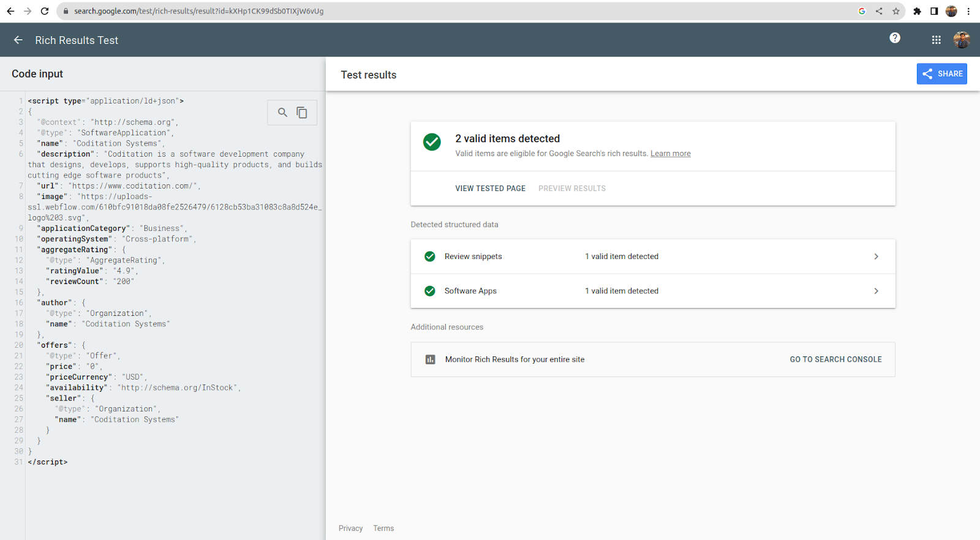
Task: Open the Google account avatar in header
Action: [x=962, y=40]
